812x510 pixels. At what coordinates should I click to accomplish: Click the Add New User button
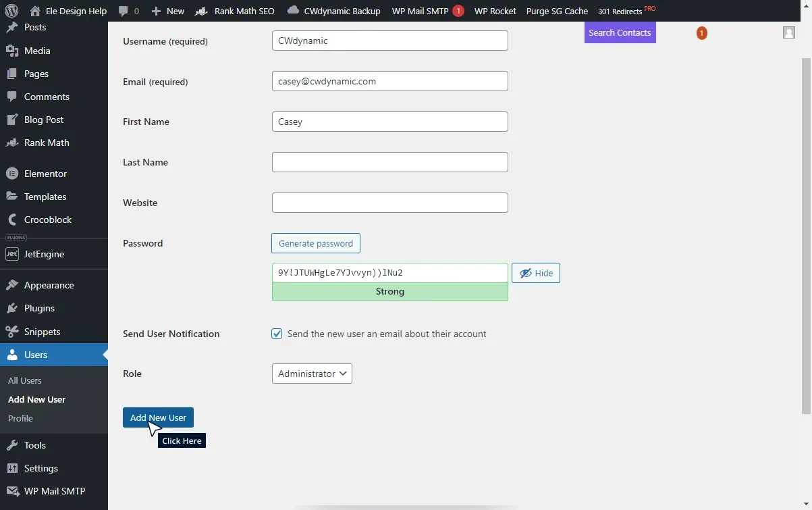[x=158, y=417]
